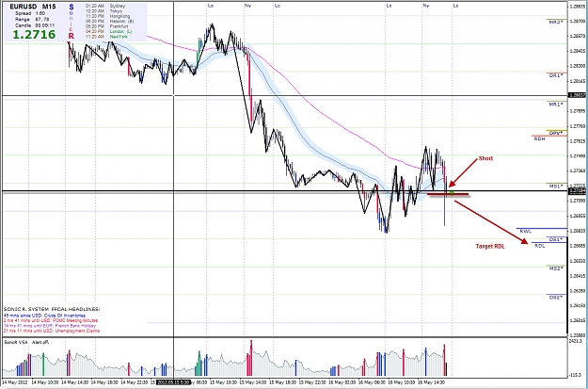Click the 2421.3 volume scale value

tap(576, 341)
